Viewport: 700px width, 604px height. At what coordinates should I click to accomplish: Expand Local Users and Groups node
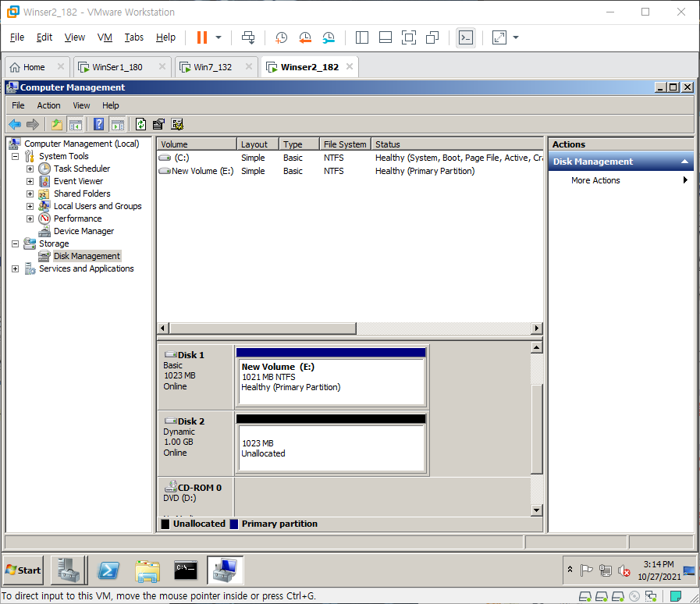click(30, 206)
